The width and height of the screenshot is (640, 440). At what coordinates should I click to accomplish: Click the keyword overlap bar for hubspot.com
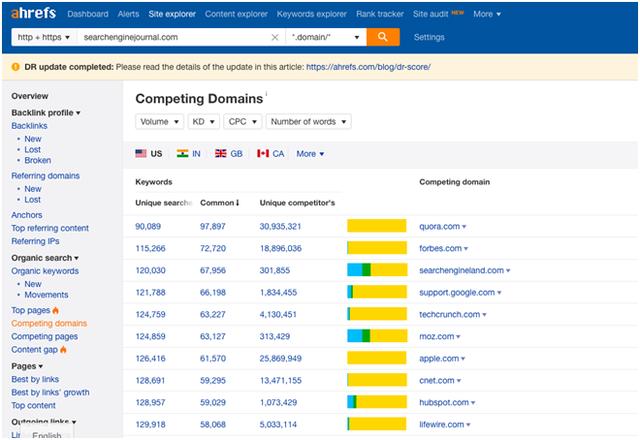click(377, 402)
